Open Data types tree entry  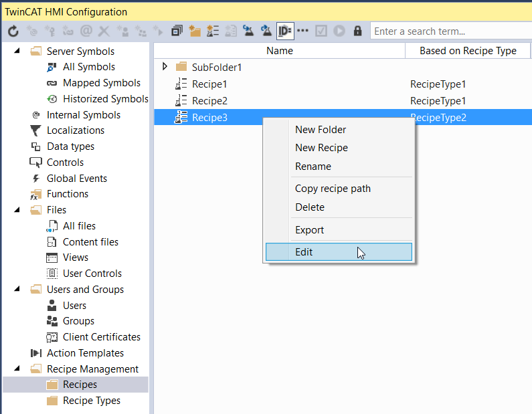point(70,146)
